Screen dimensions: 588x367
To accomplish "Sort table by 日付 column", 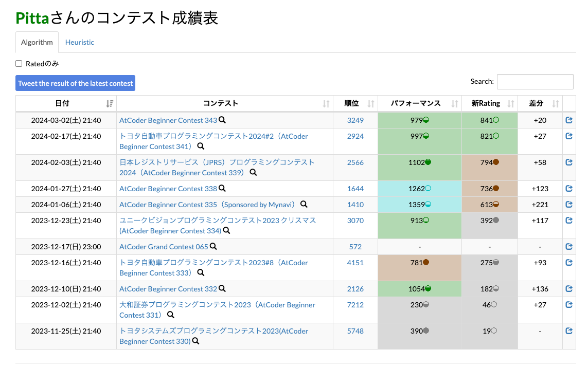I will coord(66,103).
